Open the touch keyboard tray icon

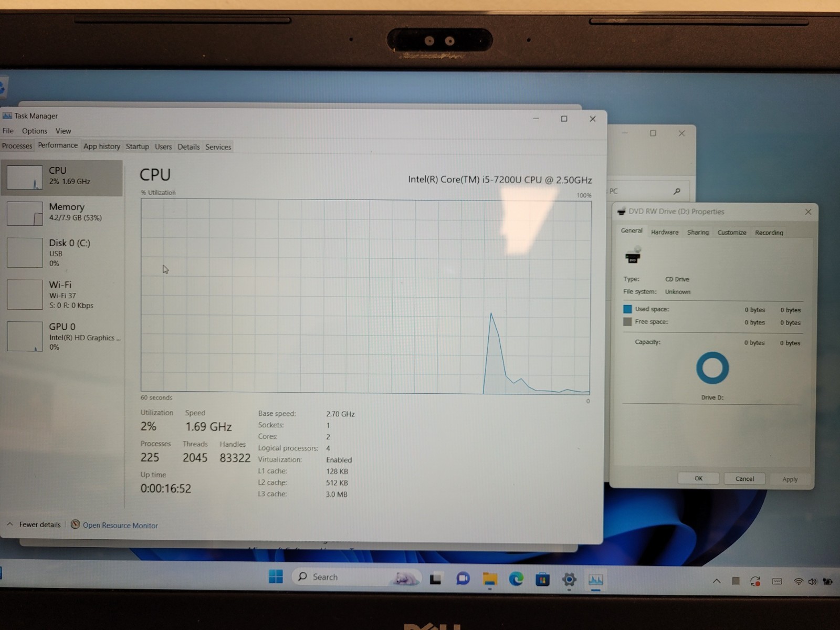point(777,581)
